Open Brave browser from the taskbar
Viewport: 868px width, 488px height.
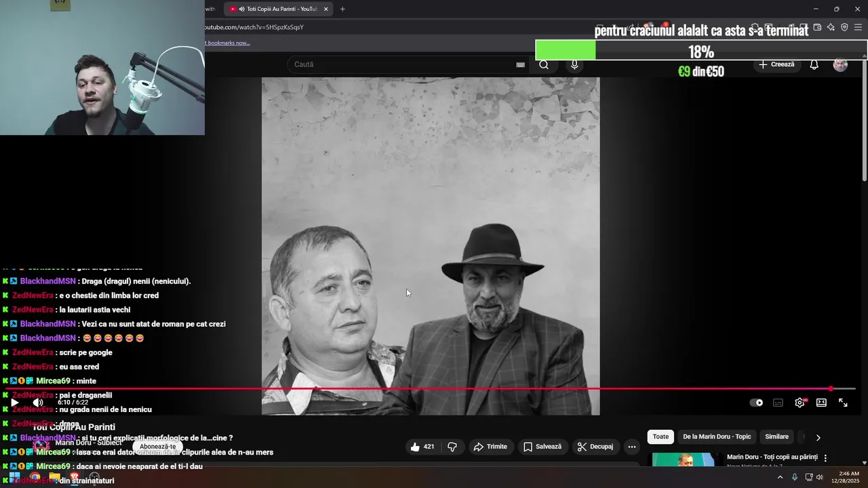point(75,477)
